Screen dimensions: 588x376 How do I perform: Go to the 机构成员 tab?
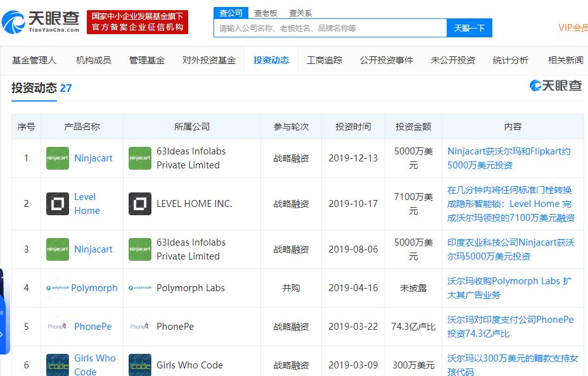[93, 60]
